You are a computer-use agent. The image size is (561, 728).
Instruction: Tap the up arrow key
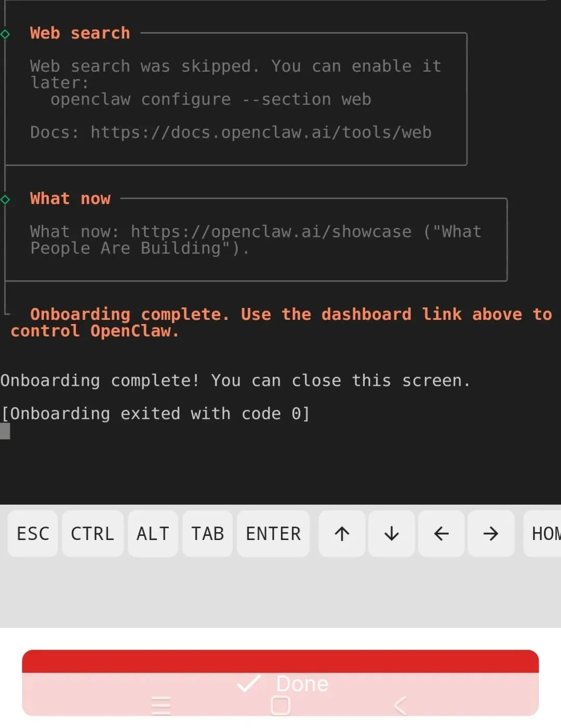[342, 533]
